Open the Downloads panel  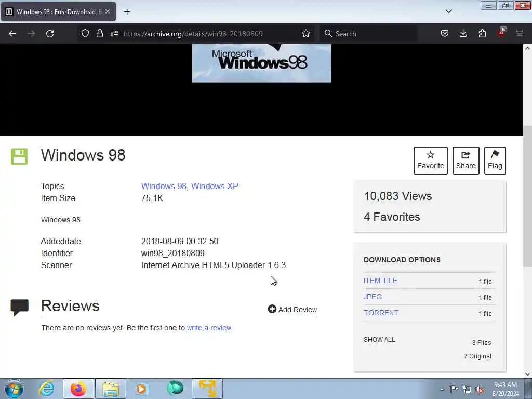[x=463, y=33]
